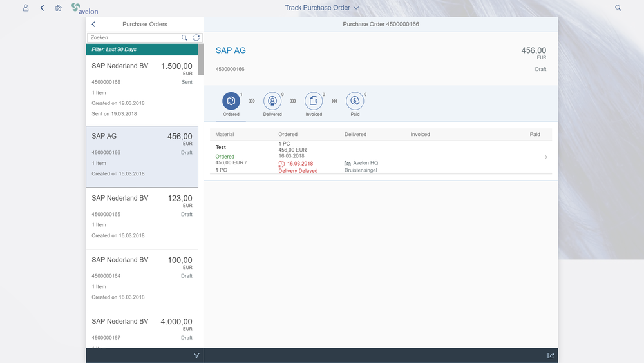Select purchase order 4500000165 for 123,00 EUR
The image size is (644, 363).
(142, 219)
